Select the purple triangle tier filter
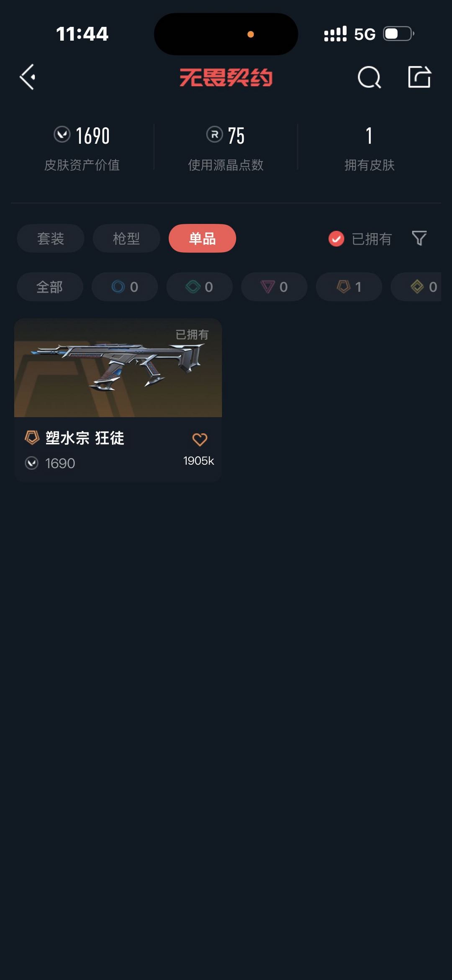Viewport: 452px width, 980px height. pyautogui.click(x=274, y=287)
